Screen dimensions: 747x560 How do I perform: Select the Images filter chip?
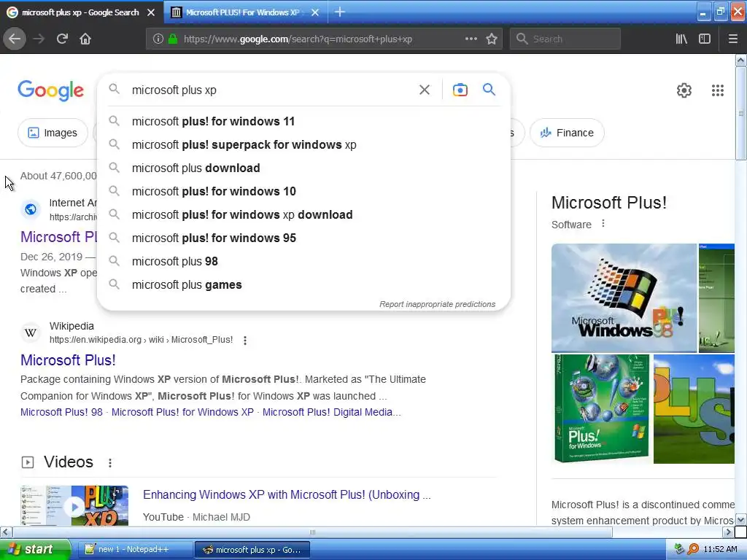(53, 133)
